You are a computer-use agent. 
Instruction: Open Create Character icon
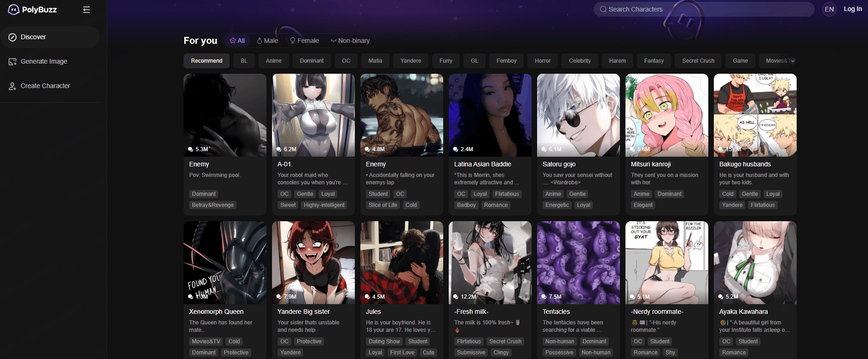(12, 86)
